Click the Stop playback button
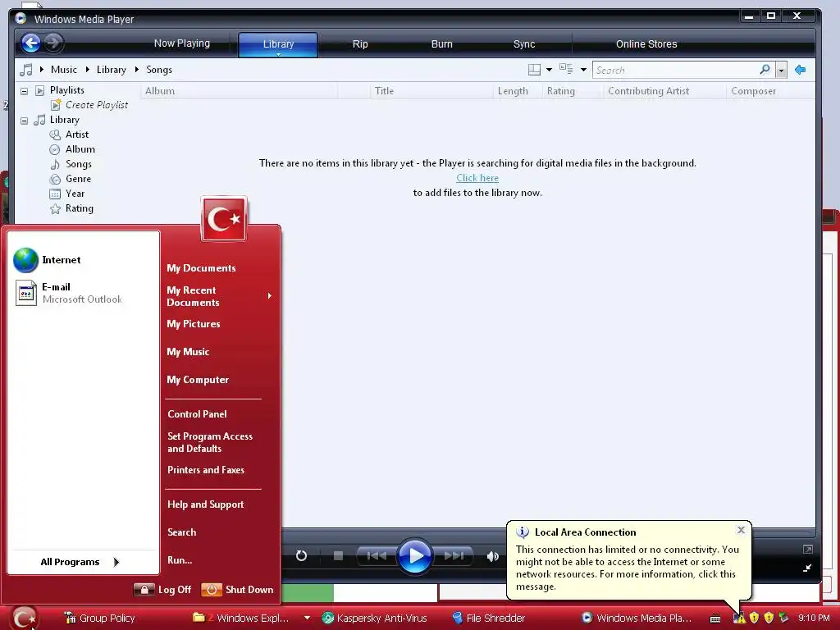Image resolution: width=840 pixels, height=630 pixels. (338, 556)
